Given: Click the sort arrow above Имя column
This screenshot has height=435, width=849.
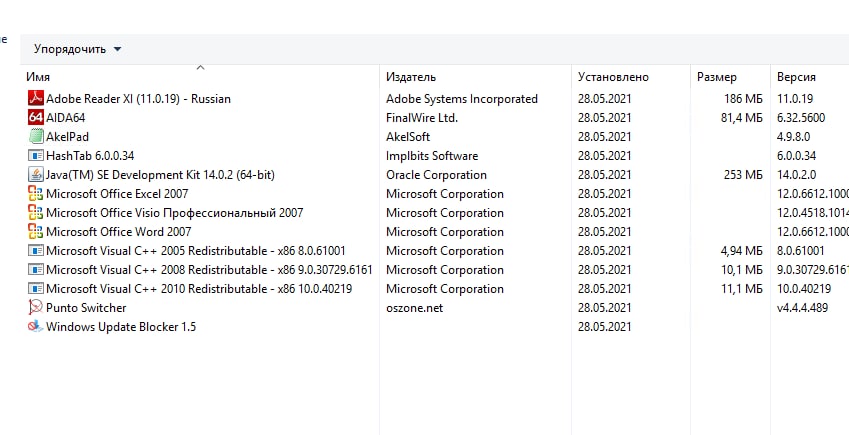Looking at the screenshot, I should [x=200, y=68].
